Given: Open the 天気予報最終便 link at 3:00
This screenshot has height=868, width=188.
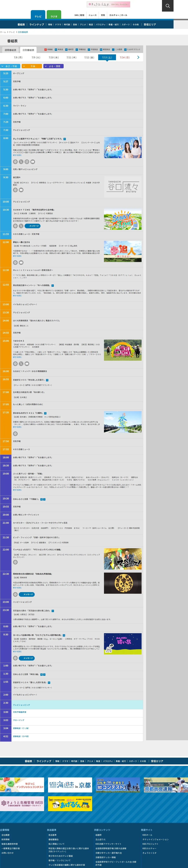Looking at the screenshot, I should 20,712.
